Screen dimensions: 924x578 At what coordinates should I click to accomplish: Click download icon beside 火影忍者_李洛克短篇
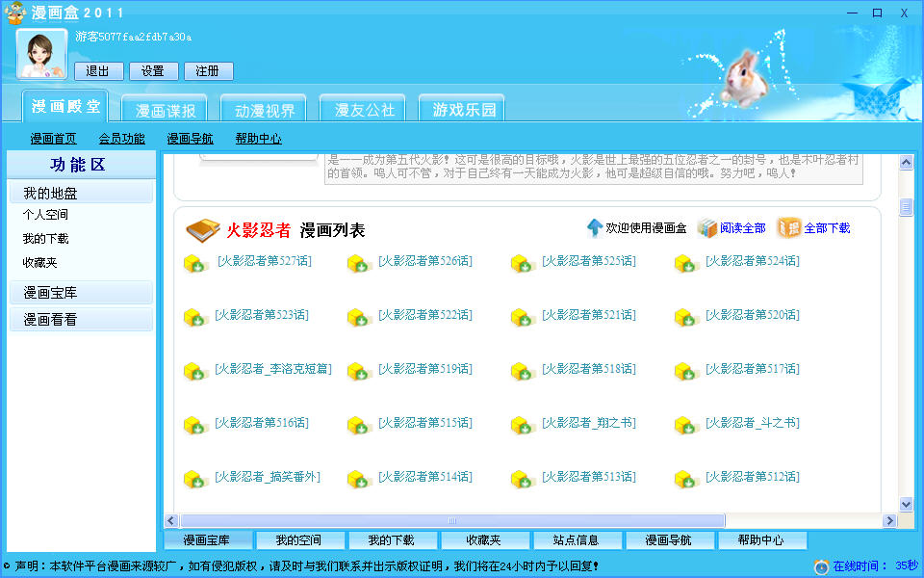(195, 372)
